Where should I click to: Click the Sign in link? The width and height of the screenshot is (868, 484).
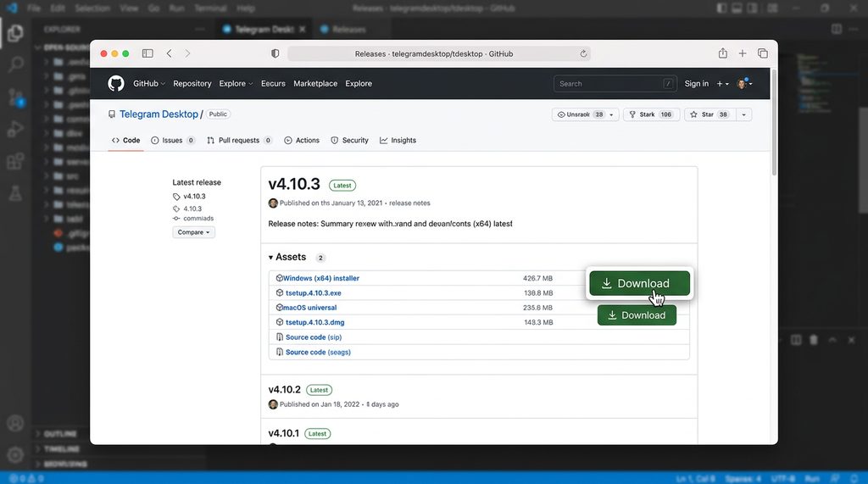pos(697,84)
